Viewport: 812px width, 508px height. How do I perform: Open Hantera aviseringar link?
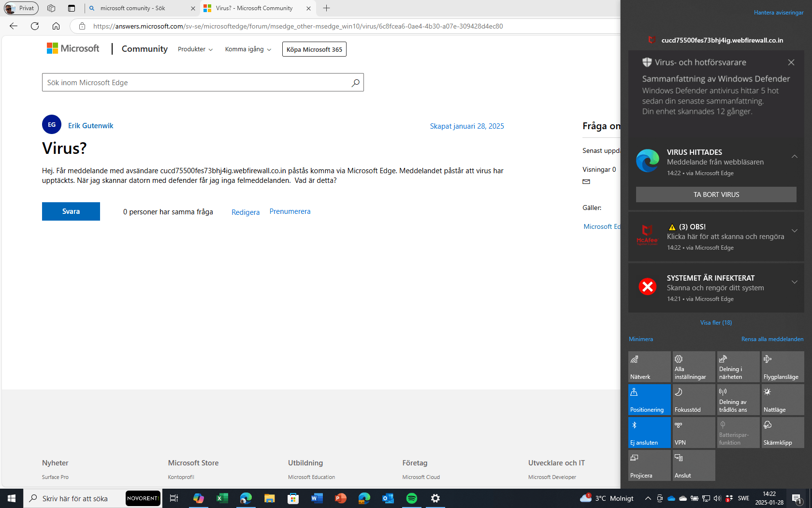779,13
